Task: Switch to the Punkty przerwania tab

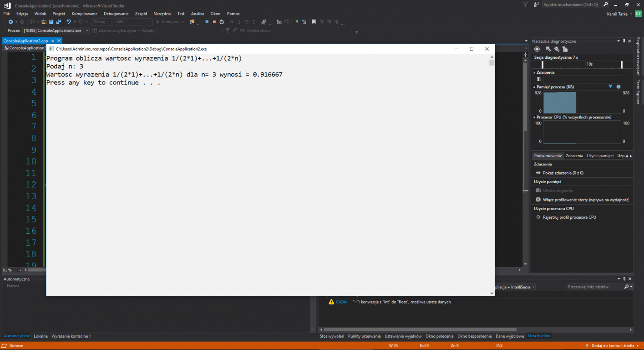Action: [x=365, y=336]
